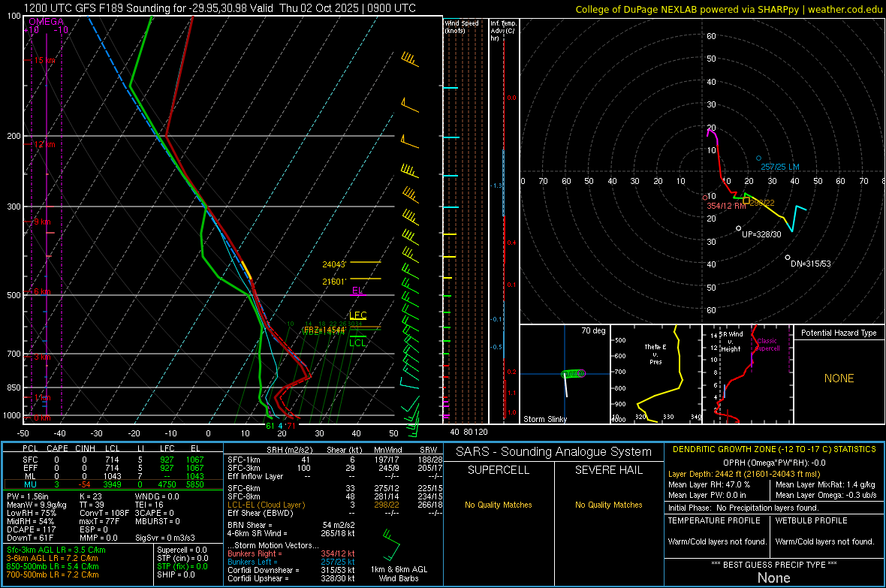
Task: Click the Bunkers Left = storm motion line
Action: coord(291,562)
